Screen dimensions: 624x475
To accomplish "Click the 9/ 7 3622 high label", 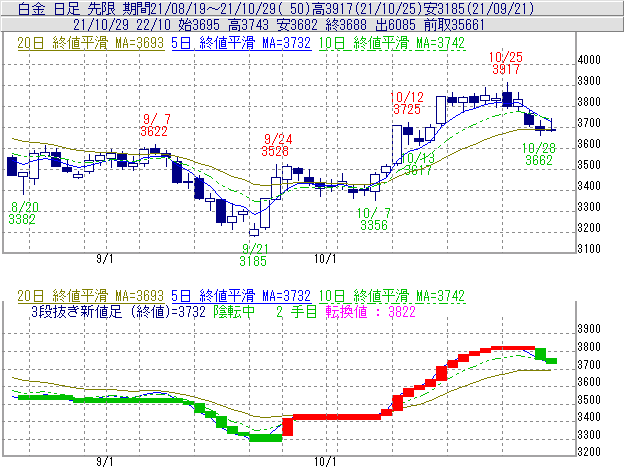I will (x=155, y=125).
